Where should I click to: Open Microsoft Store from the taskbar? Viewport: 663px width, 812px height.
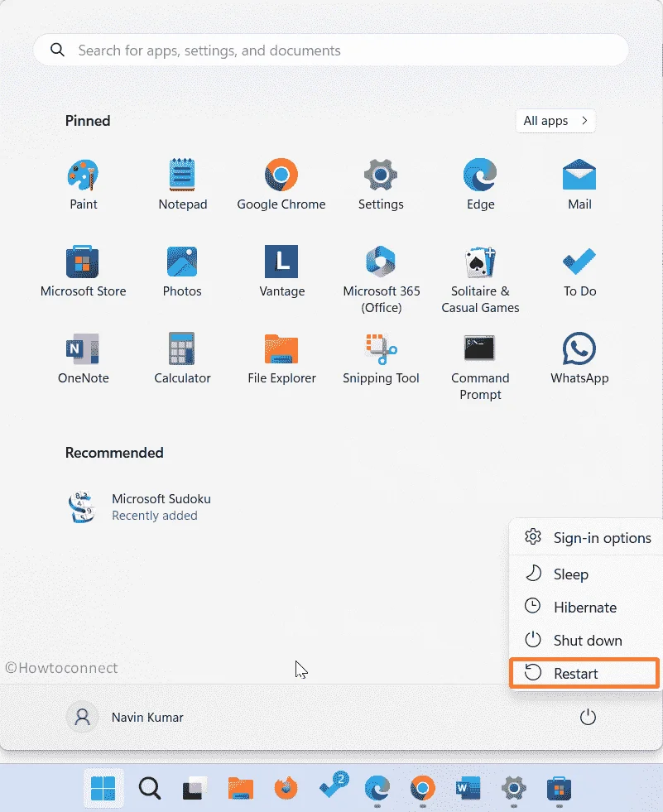pyautogui.click(x=559, y=789)
